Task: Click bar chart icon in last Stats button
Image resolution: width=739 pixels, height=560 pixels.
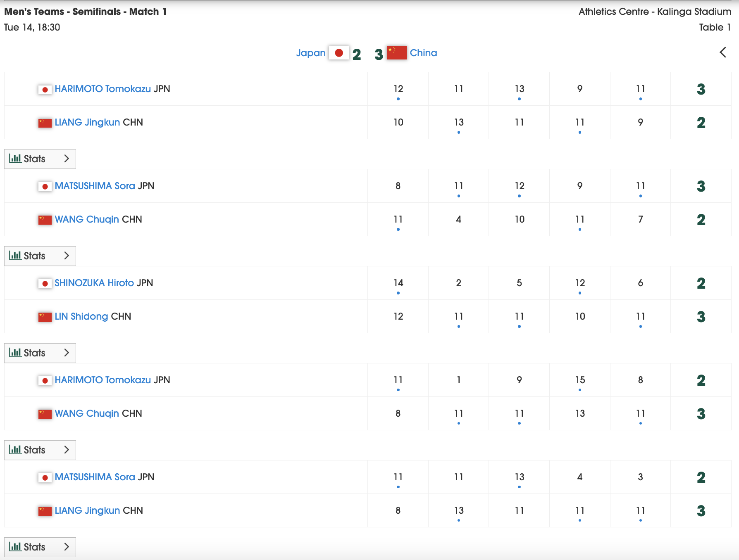Action: (x=15, y=547)
